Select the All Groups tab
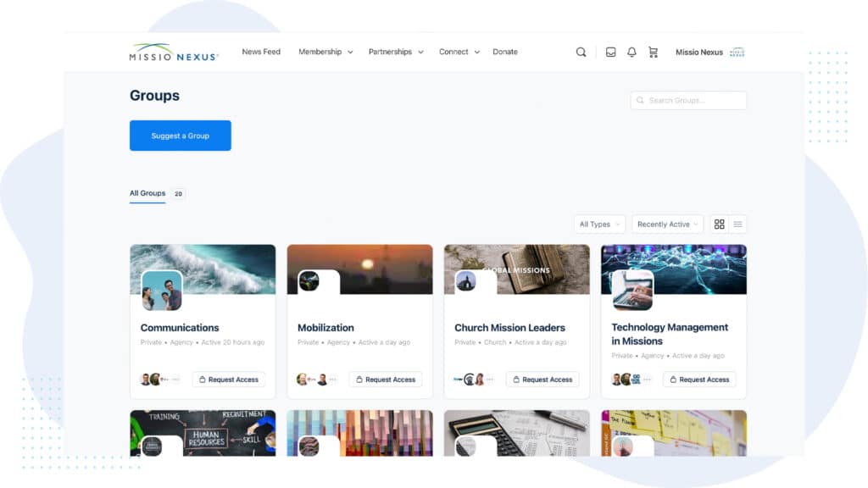 (147, 194)
